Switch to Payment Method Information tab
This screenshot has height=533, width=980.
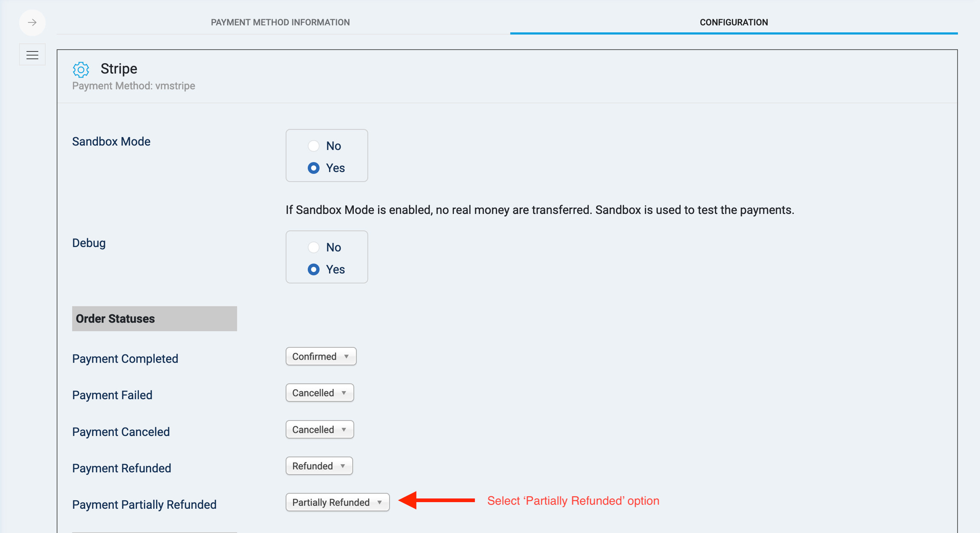click(x=280, y=23)
